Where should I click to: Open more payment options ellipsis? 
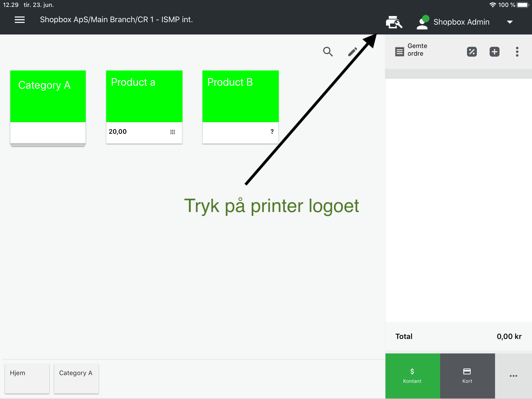click(x=514, y=376)
